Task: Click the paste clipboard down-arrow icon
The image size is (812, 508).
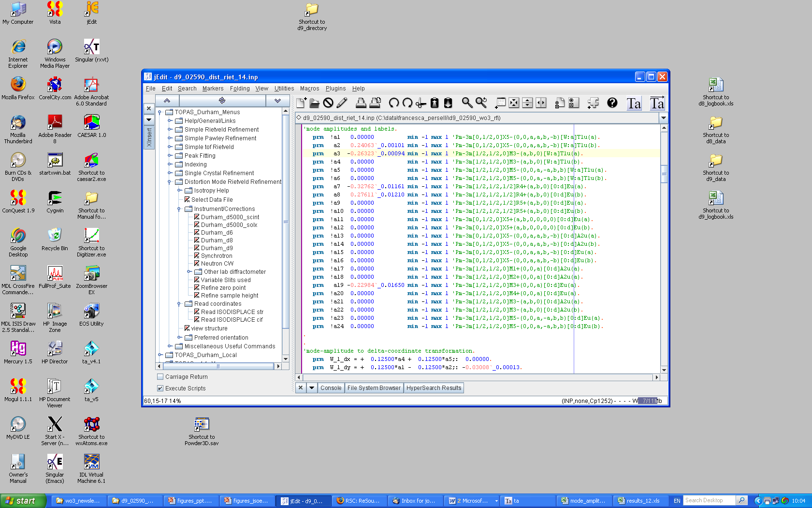Action: (x=448, y=103)
